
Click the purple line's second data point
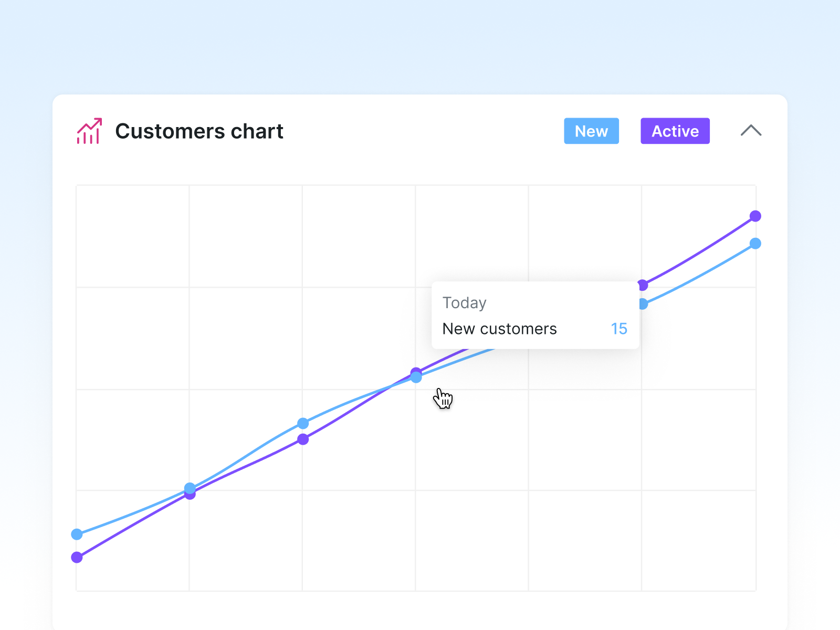click(x=190, y=495)
